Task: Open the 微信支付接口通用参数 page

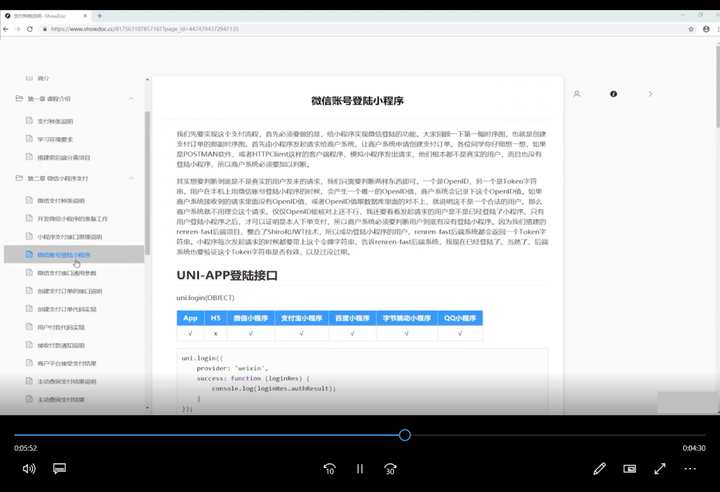Action: [67, 273]
